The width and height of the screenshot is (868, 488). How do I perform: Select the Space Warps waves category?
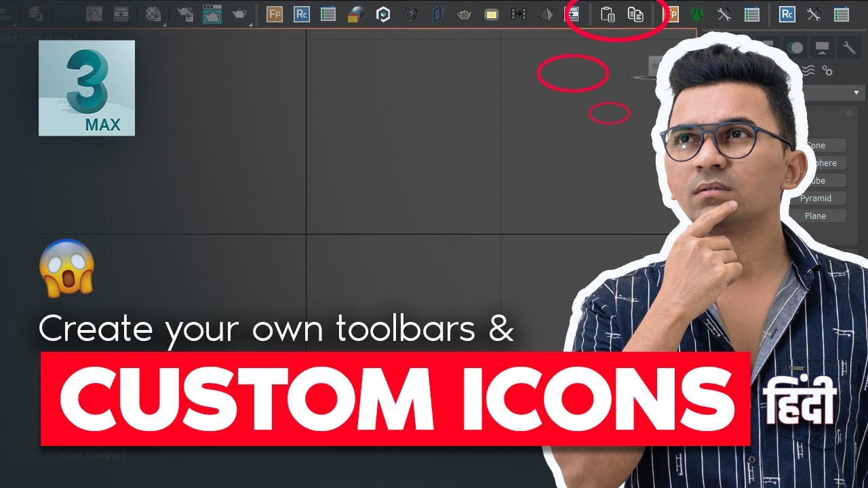(x=808, y=70)
